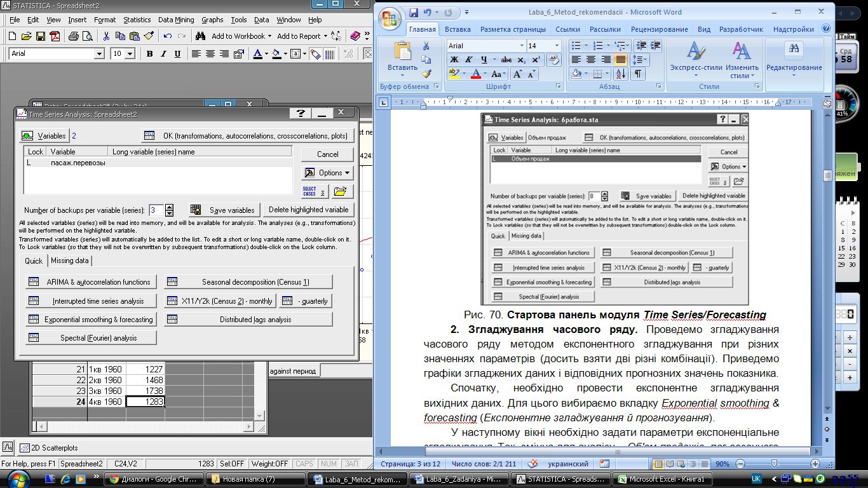This screenshot has width=868, height=488.
Task: Click Word sort (А-Я) icon
Action: click(x=621, y=74)
